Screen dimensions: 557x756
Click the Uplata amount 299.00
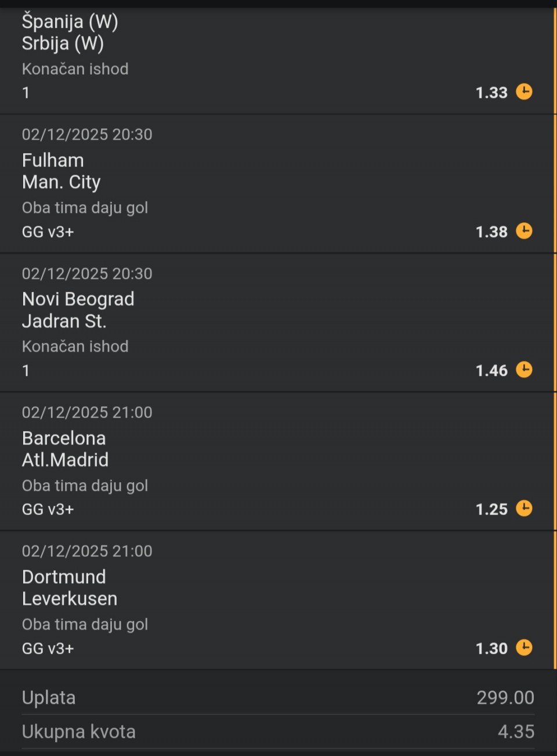click(505, 697)
